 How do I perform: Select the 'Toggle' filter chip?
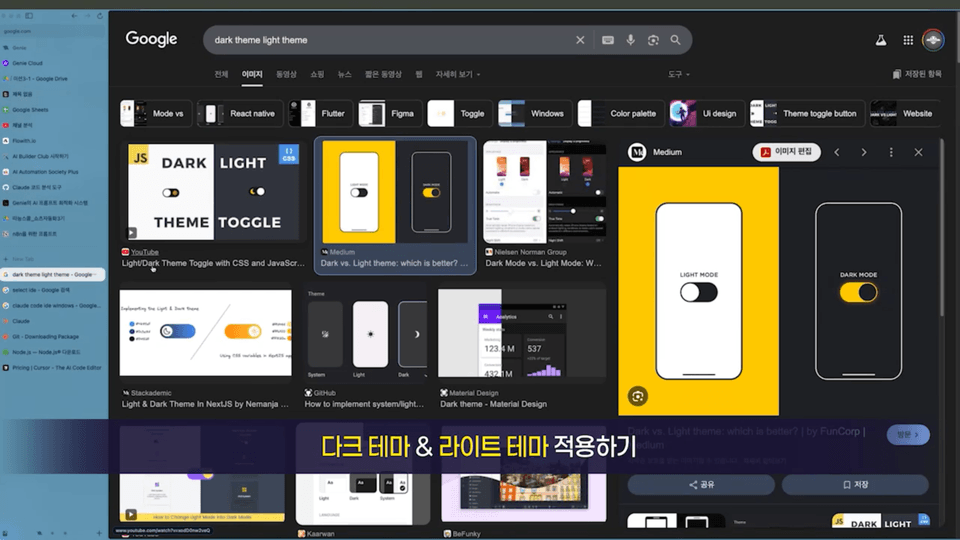460,113
